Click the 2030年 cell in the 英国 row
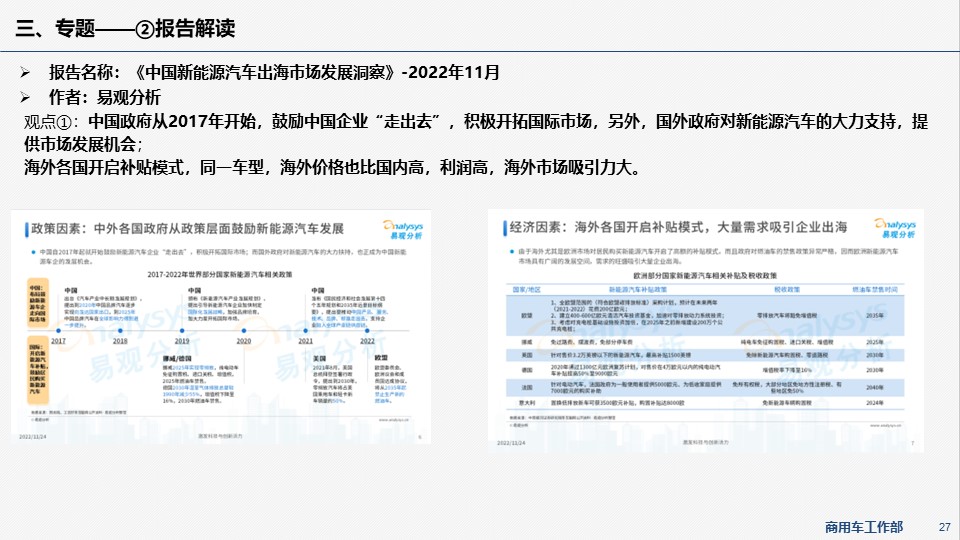 coord(875,355)
